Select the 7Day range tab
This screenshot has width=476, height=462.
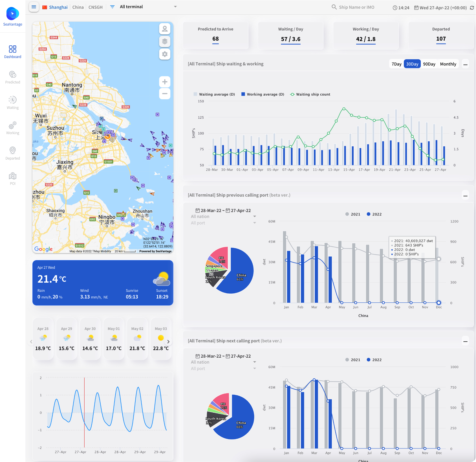396,64
